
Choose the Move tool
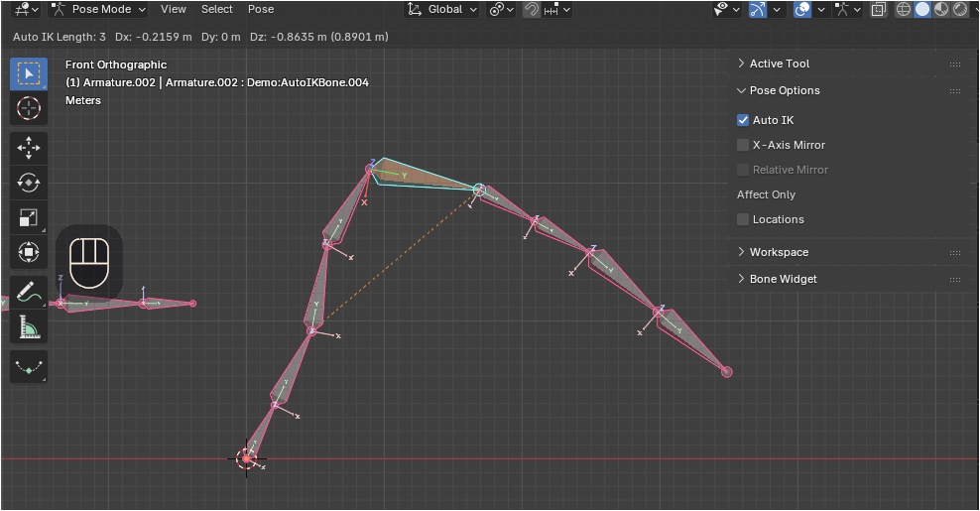coord(29,148)
